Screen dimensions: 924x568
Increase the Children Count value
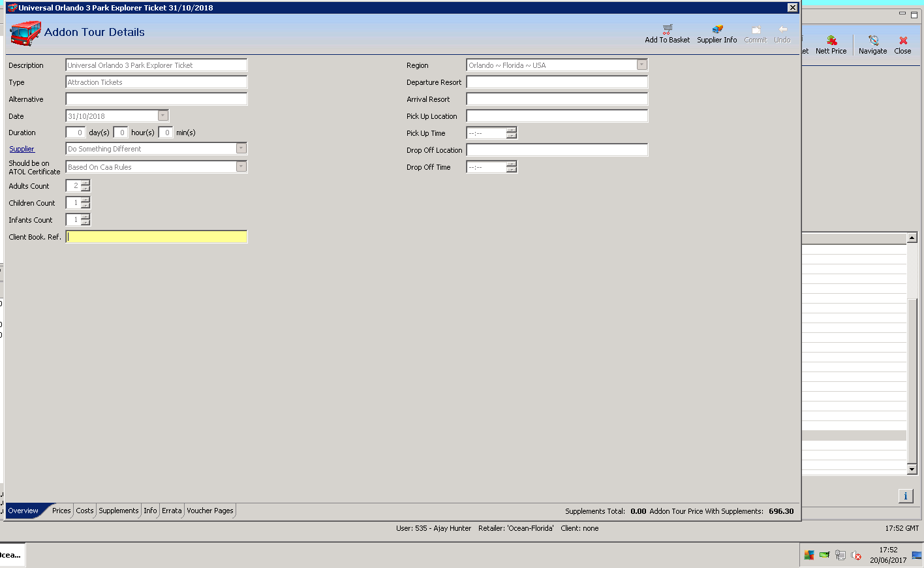point(85,200)
